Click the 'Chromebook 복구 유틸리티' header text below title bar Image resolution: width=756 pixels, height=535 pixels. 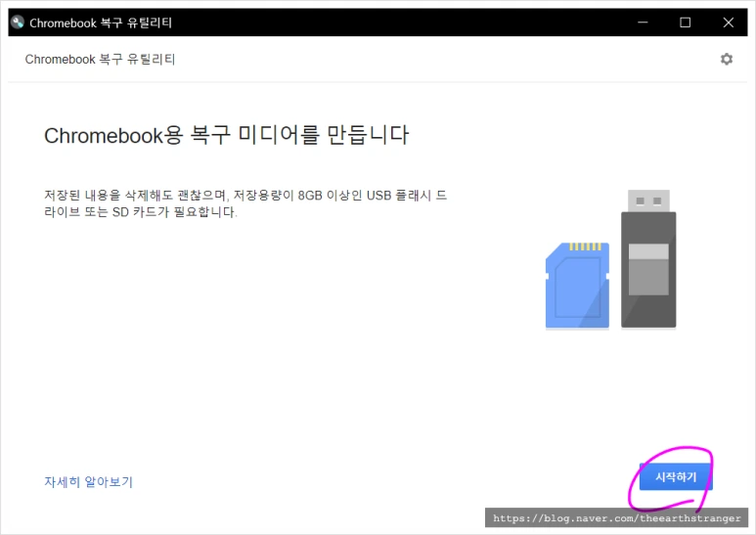click(x=100, y=60)
